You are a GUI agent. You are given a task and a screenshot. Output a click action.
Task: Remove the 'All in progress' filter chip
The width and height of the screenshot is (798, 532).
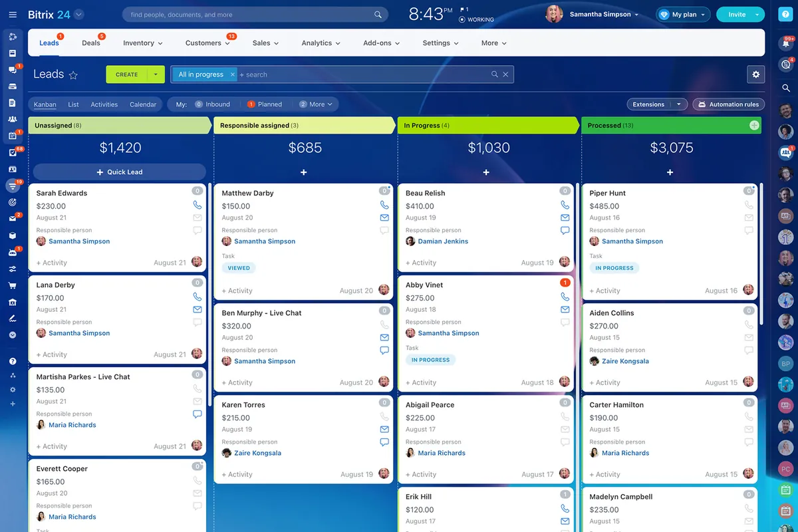pos(232,74)
